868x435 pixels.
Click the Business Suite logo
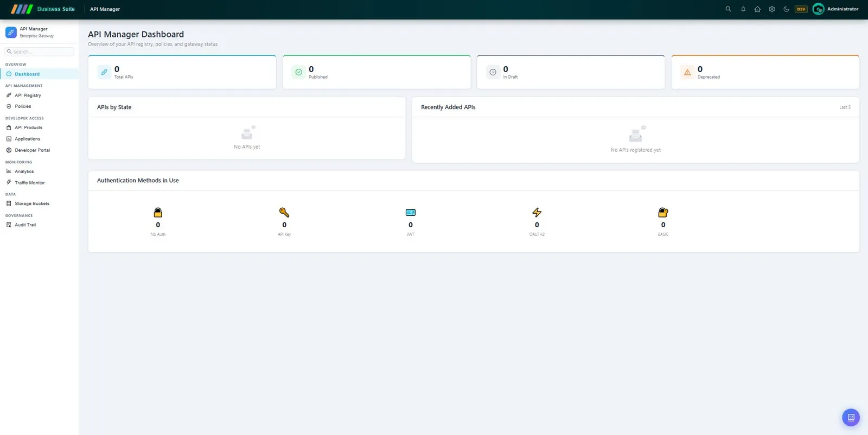(x=43, y=9)
